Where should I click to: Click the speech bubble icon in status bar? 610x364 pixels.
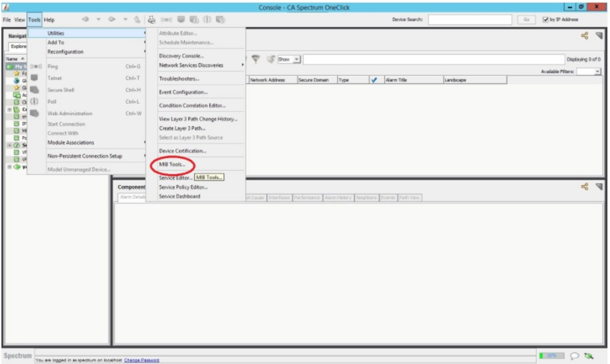pos(574,356)
